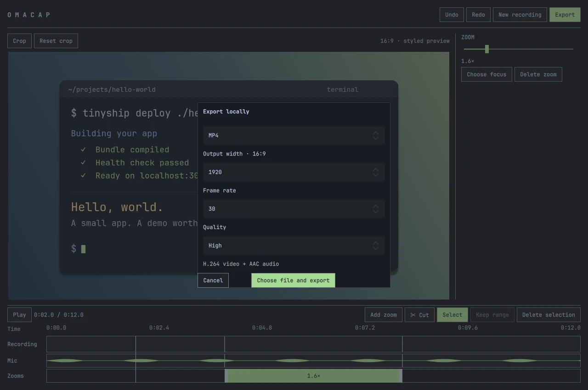The image size is (588, 390).
Task: Click Delete selection
Action: [x=548, y=315]
